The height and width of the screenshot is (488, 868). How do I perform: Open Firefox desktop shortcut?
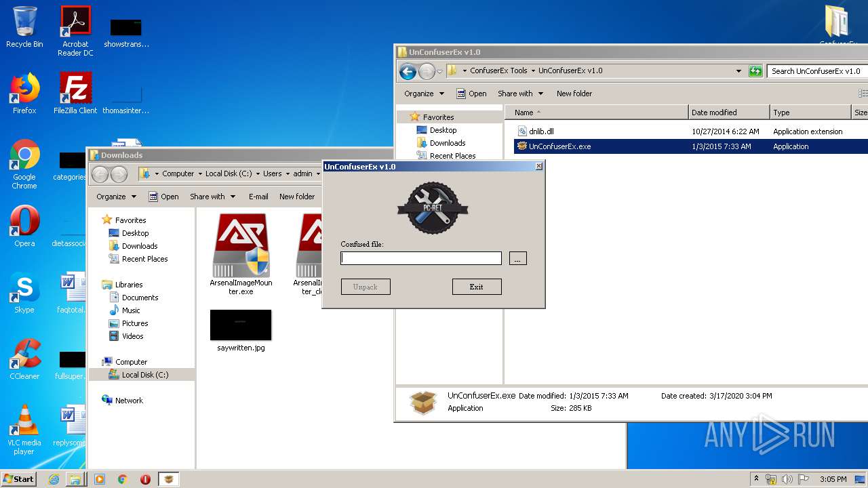point(24,94)
